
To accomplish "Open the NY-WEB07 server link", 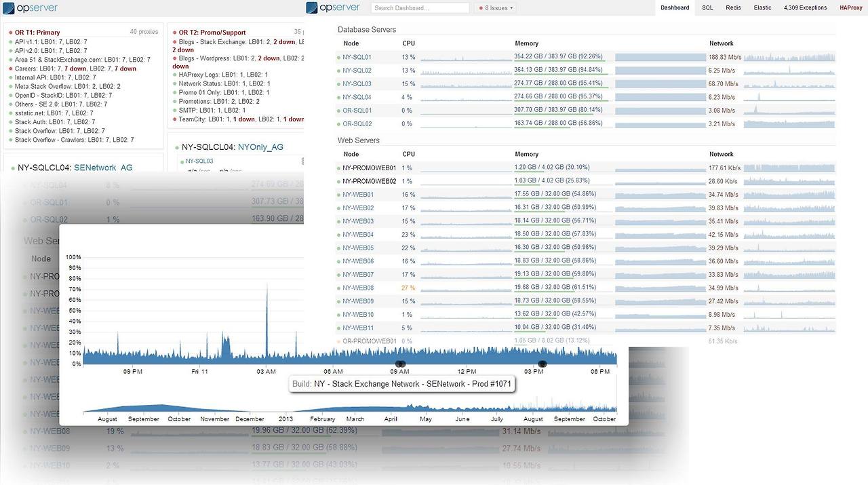I will [x=358, y=275].
